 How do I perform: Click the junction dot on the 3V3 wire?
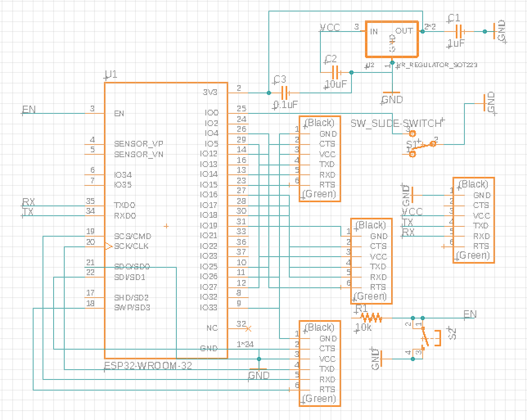[x=269, y=93]
